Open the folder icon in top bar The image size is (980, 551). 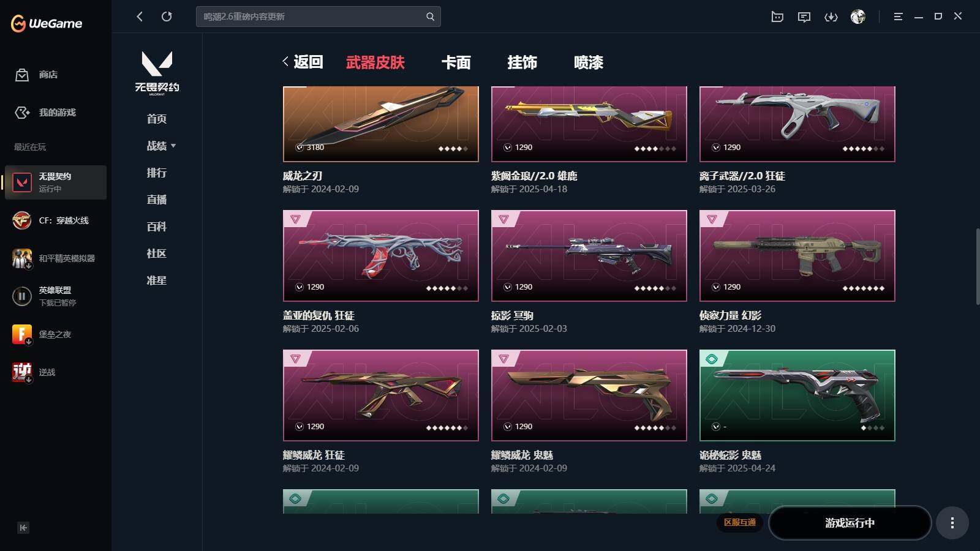[x=777, y=17]
